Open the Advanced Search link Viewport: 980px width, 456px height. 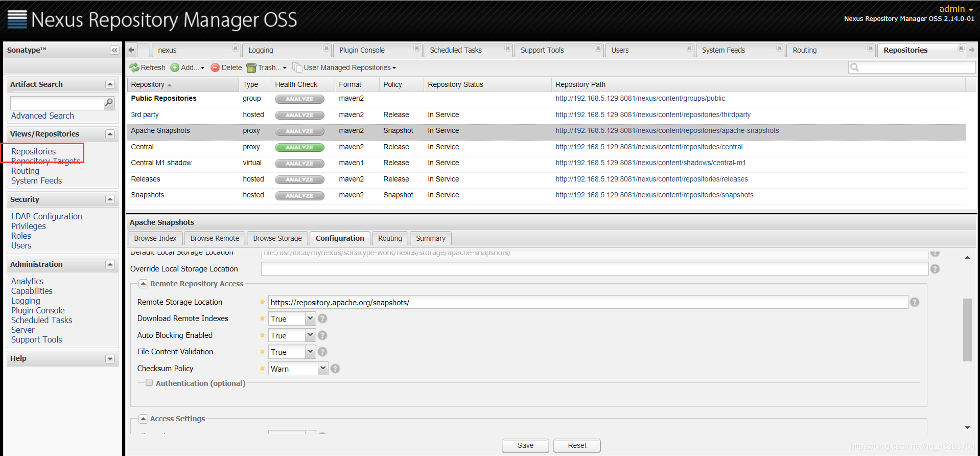[x=42, y=116]
